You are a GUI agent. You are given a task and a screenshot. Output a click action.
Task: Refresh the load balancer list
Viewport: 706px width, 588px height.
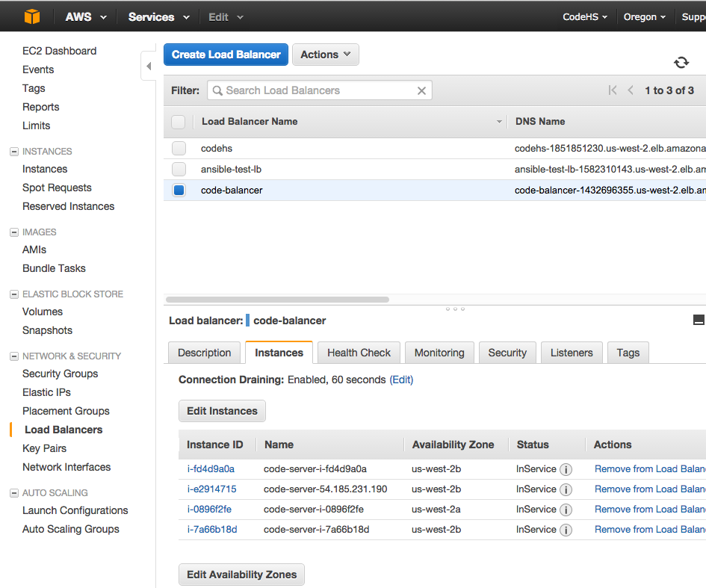(681, 62)
